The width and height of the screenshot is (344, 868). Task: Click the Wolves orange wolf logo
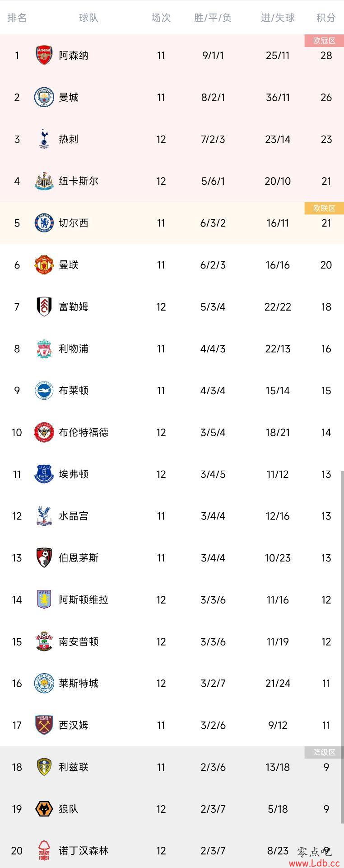point(44,809)
